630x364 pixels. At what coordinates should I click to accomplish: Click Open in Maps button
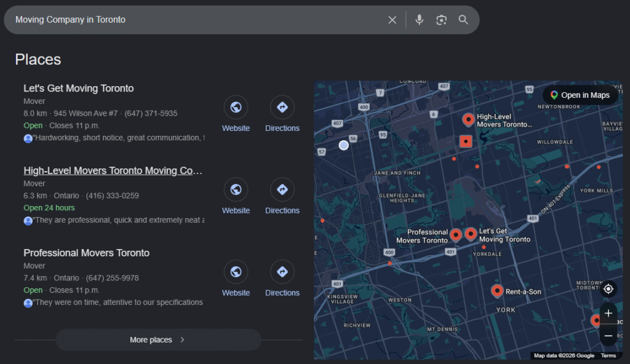point(580,95)
